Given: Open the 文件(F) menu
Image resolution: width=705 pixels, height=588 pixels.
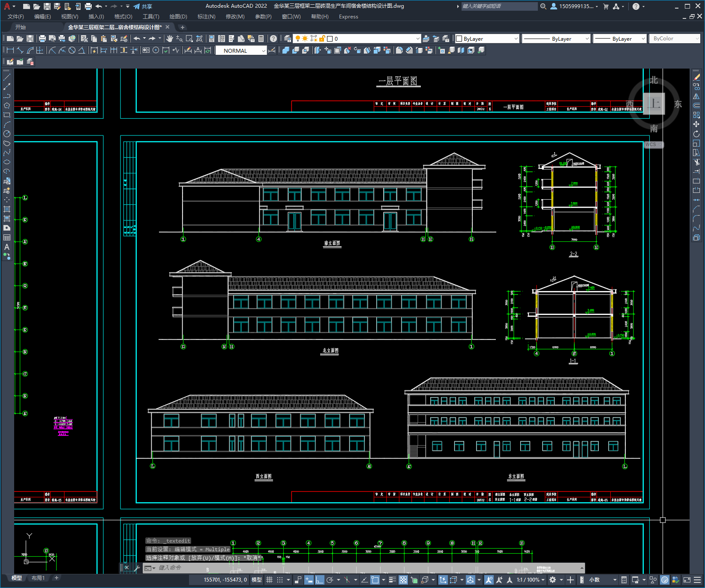Looking at the screenshot, I should [x=16, y=17].
